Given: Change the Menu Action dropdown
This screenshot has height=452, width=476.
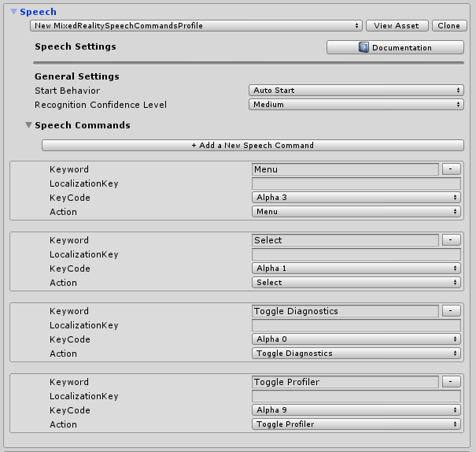Looking at the screenshot, I should pos(356,212).
